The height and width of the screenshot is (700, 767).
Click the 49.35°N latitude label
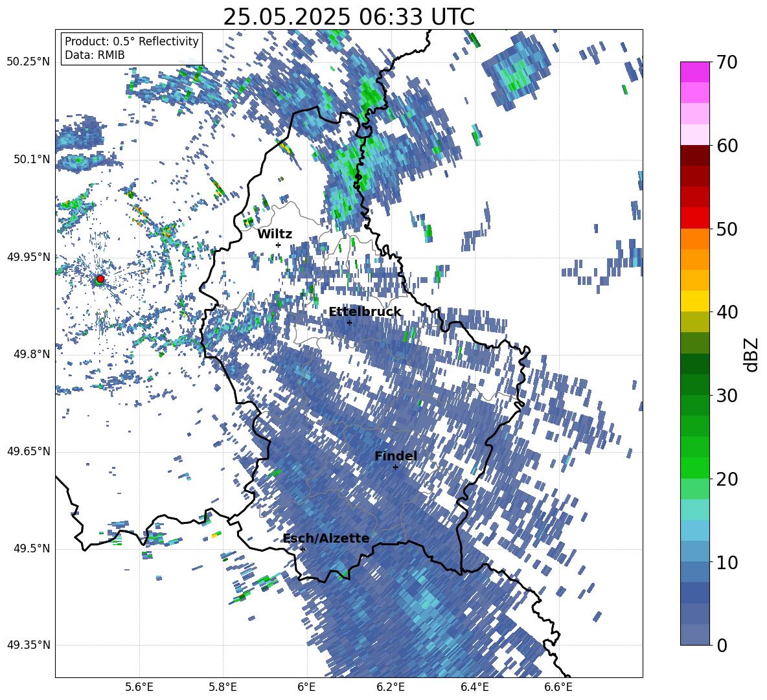tap(29, 645)
